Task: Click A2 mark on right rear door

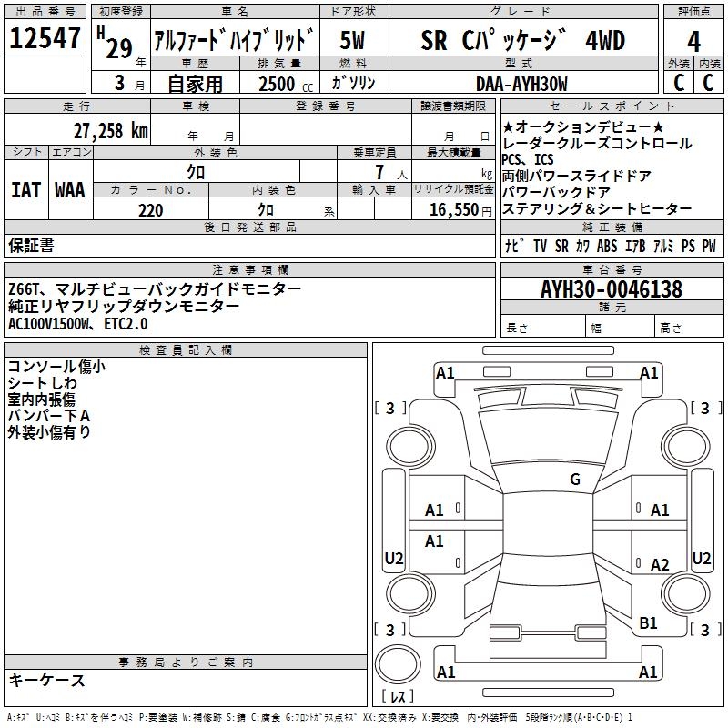Action: 659,564
